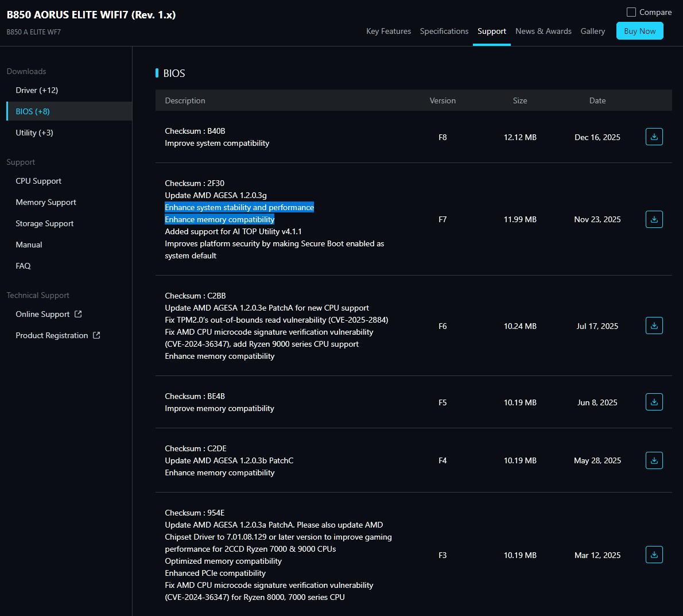Image resolution: width=683 pixels, height=616 pixels.
Task: Click the BIOS section heading
Action: (174, 73)
